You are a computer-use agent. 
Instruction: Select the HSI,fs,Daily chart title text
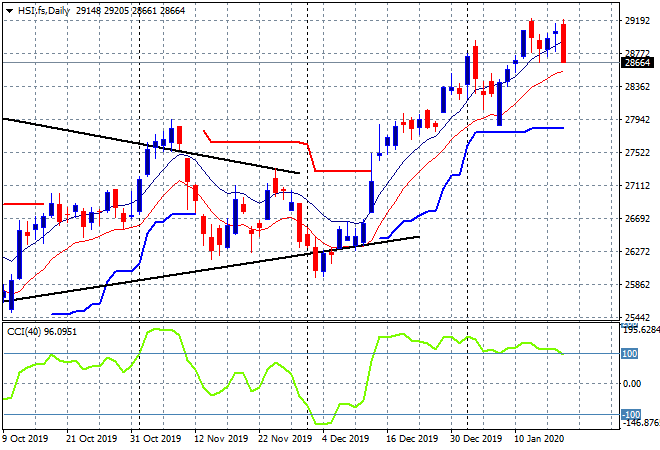click(43, 11)
